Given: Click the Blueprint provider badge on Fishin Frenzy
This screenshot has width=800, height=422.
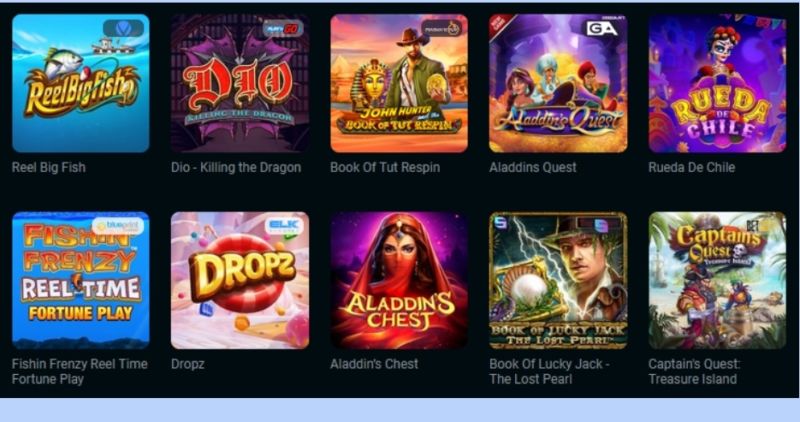Looking at the screenshot, I should coord(118,226).
